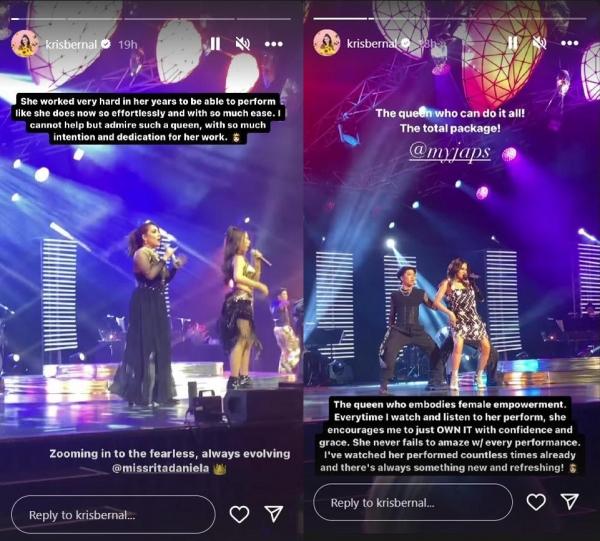Open the three-dot menu on right story
600x541 pixels.
coord(569,43)
